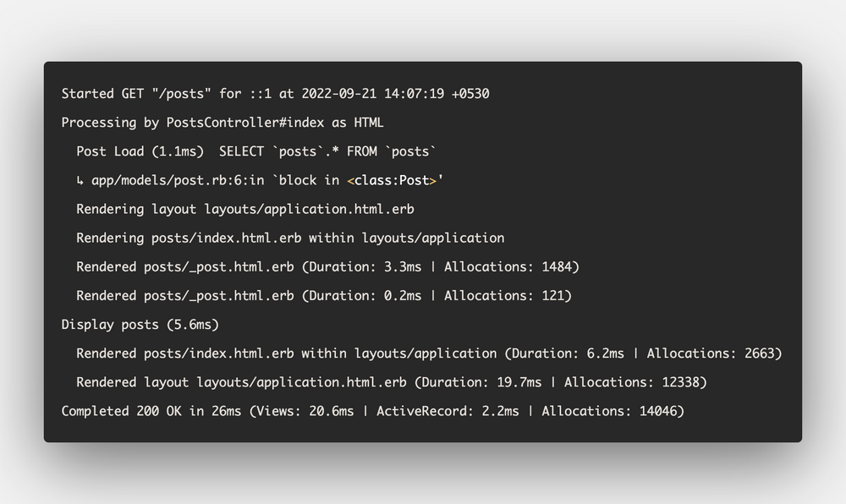846x504 pixels.
Task: Click Duration: 19.7ms in layout line
Action: (x=481, y=382)
